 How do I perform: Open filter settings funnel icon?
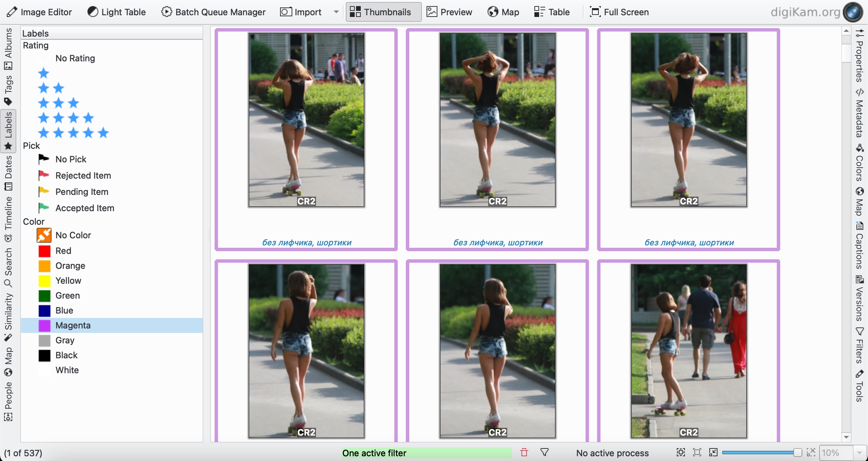[545, 453]
